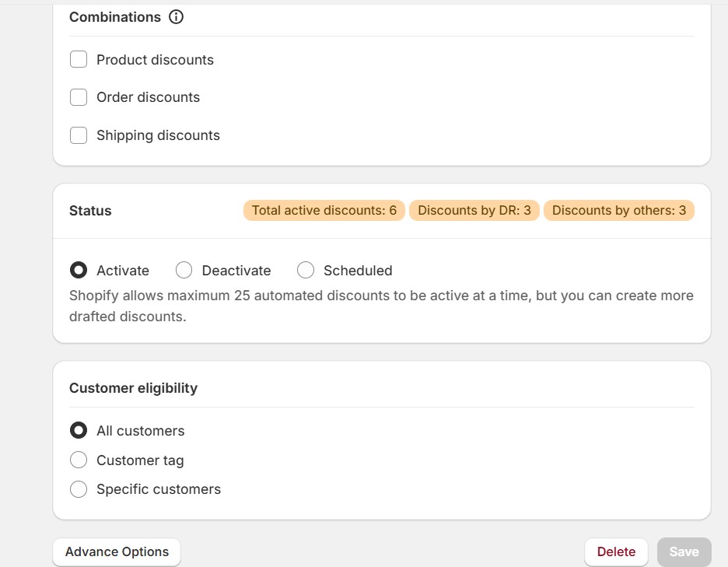Check the Order discounts option
The width and height of the screenshot is (728, 567).
(79, 97)
